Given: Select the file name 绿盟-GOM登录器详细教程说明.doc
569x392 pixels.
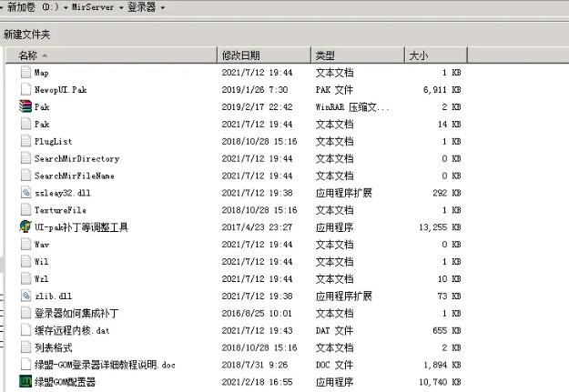Looking at the screenshot, I should [105, 365].
